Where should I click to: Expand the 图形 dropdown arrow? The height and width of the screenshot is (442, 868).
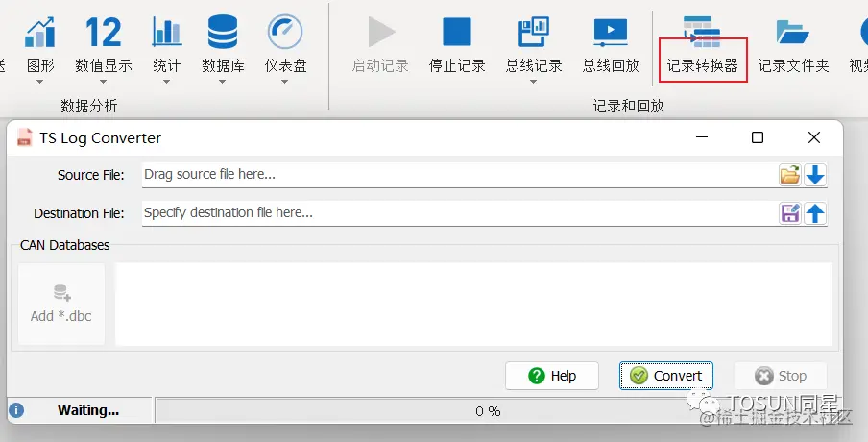tap(40, 82)
